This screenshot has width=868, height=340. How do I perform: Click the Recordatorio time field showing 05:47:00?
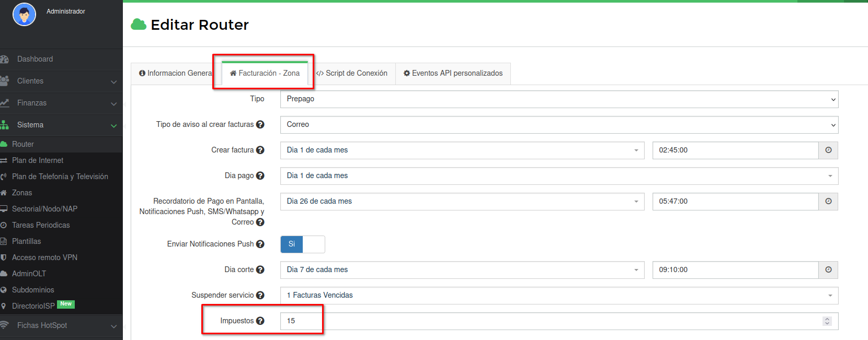tap(735, 202)
